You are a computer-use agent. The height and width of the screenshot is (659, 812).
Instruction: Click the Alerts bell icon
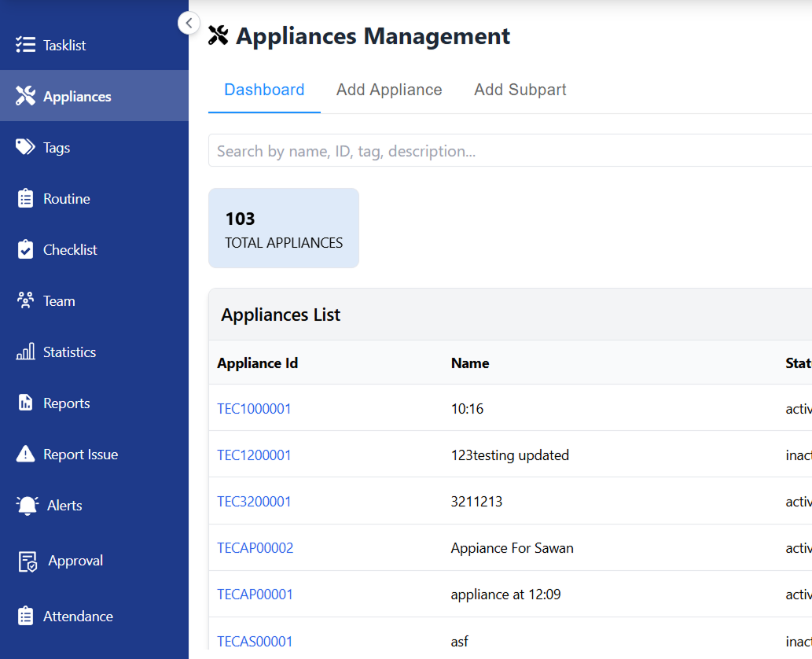coord(28,505)
